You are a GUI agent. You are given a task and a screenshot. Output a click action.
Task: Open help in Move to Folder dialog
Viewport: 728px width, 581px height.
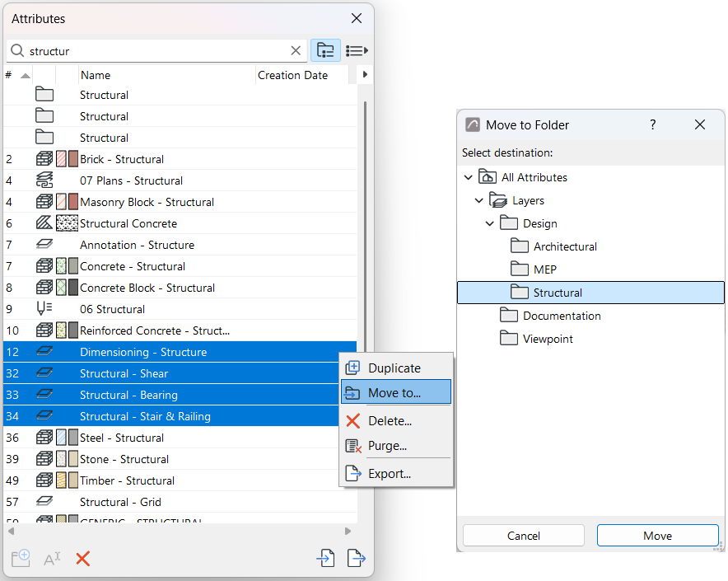(x=653, y=124)
